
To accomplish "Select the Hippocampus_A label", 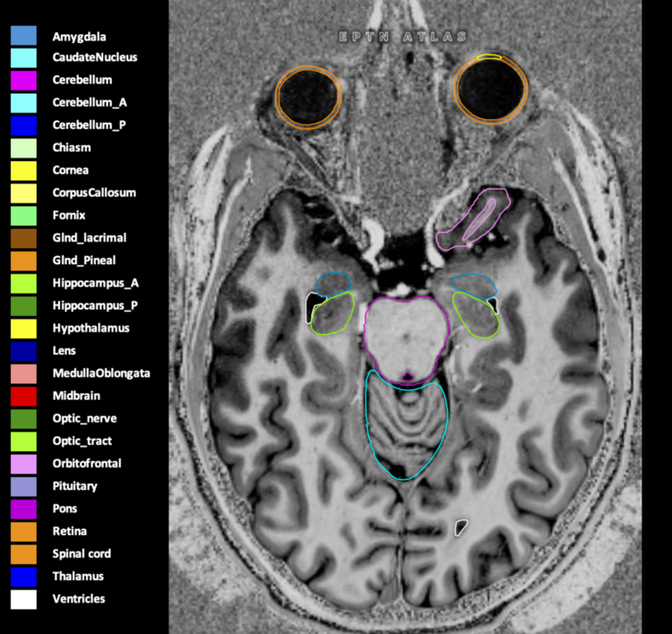I will pyautogui.click(x=95, y=283).
